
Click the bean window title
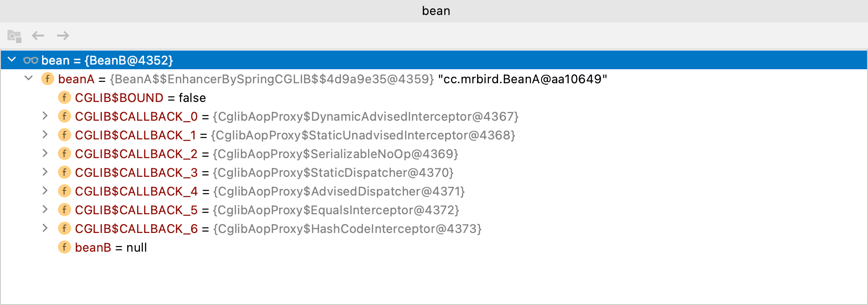pyautogui.click(x=436, y=11)
